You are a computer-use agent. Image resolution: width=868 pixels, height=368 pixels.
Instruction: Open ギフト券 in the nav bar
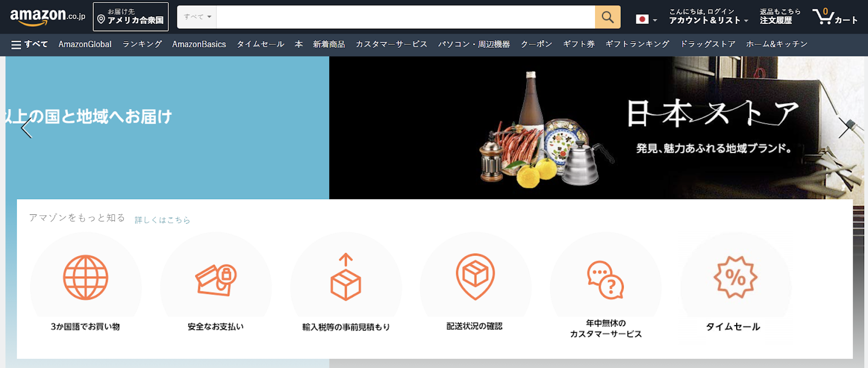click(579, 45)
